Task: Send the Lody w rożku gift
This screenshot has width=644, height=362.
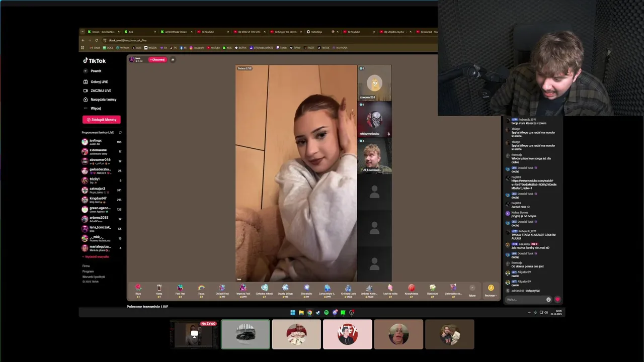Action: coord(390,290)
